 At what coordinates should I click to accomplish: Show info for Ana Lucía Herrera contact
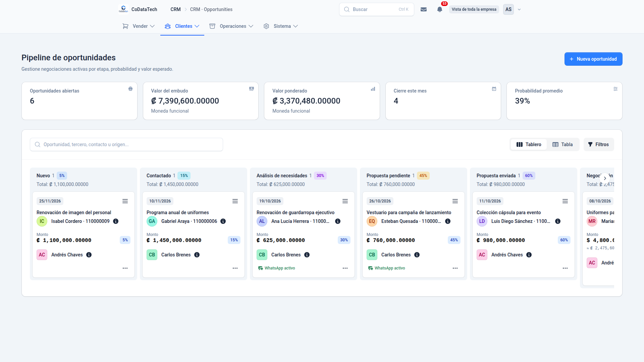click(338, 221)
